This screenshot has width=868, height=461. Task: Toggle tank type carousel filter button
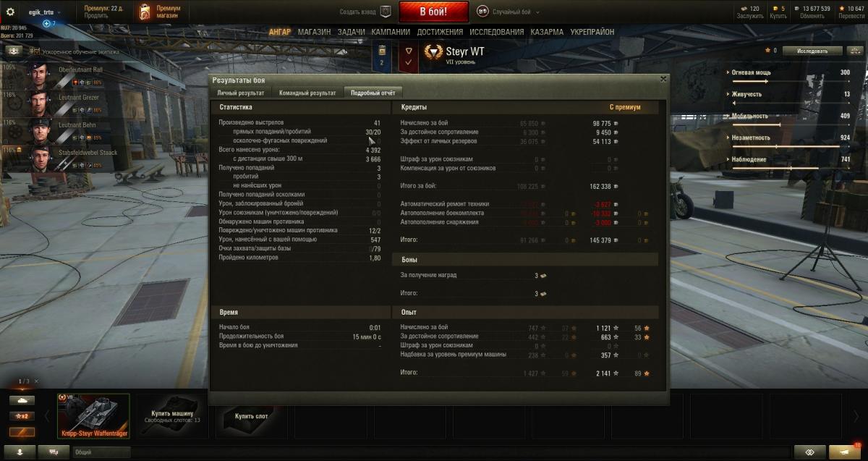[22, 400]
